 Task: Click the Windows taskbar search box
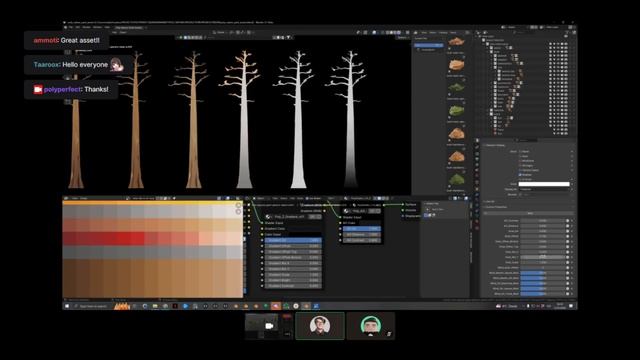pos(92,306)
